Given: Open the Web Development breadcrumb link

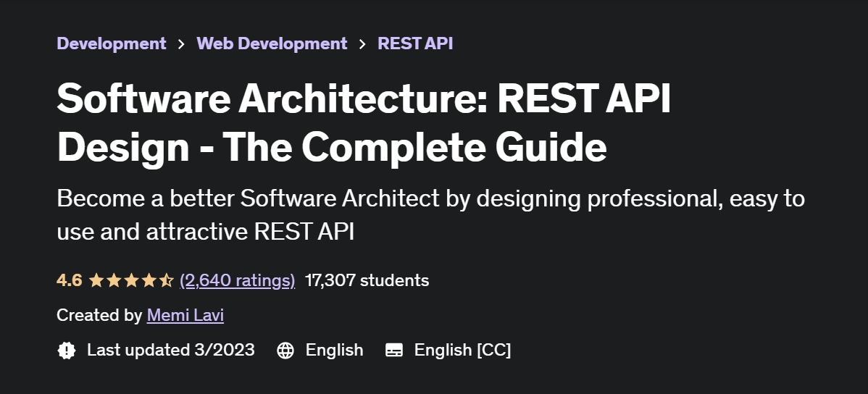Looking at the screenshot, I should pos(272,43).
